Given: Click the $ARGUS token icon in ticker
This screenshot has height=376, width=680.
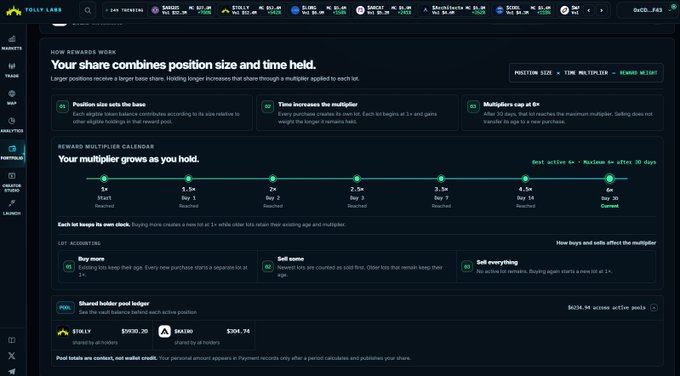Looking at the screenshot, I should [x=155, y=10].
